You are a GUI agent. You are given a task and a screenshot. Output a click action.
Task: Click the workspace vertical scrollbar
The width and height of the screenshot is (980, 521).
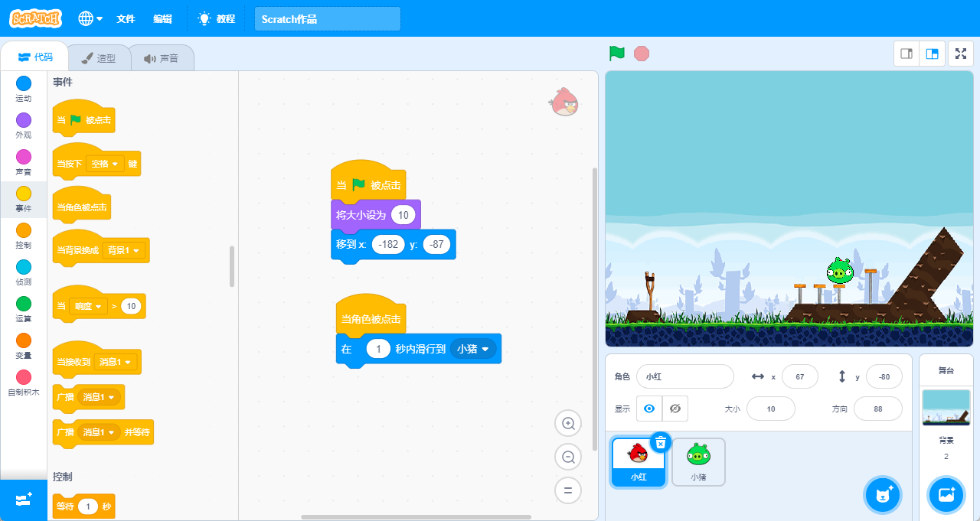point(596,309)
